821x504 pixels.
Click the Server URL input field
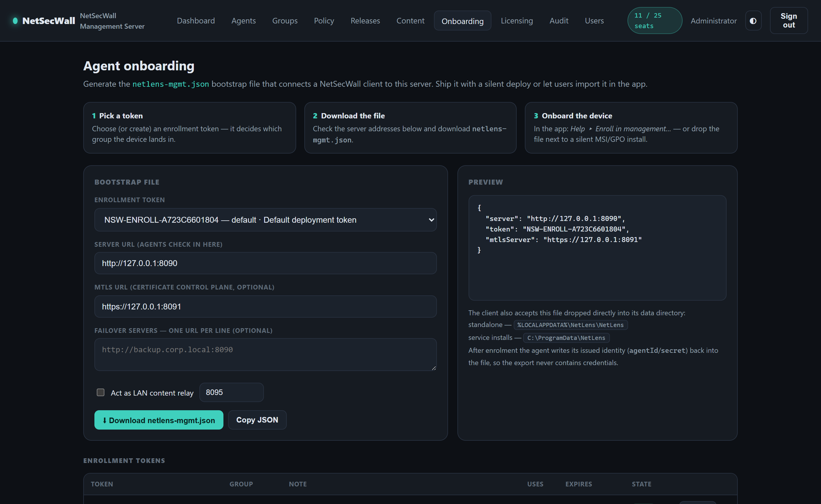(x=265, y=263)
